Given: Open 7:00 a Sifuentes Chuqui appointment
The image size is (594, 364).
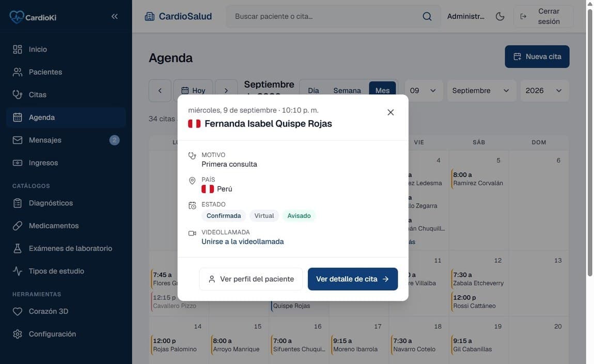Looking at the screenshot, I should [299, 345].
